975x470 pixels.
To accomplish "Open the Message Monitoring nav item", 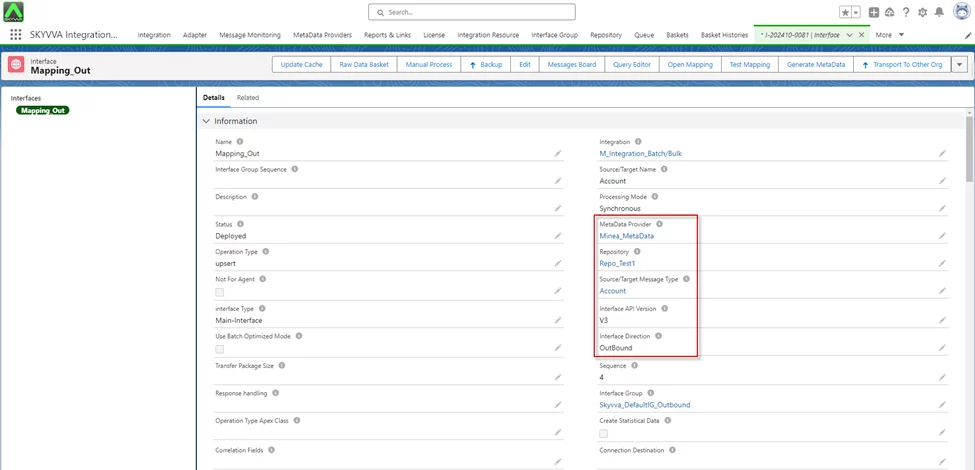I will [250, 34].
